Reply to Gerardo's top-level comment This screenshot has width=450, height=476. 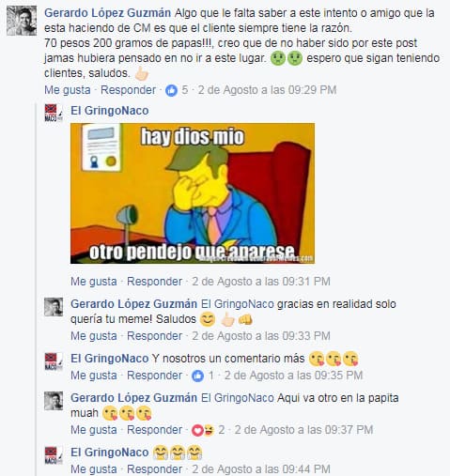[x=128, y=90]
